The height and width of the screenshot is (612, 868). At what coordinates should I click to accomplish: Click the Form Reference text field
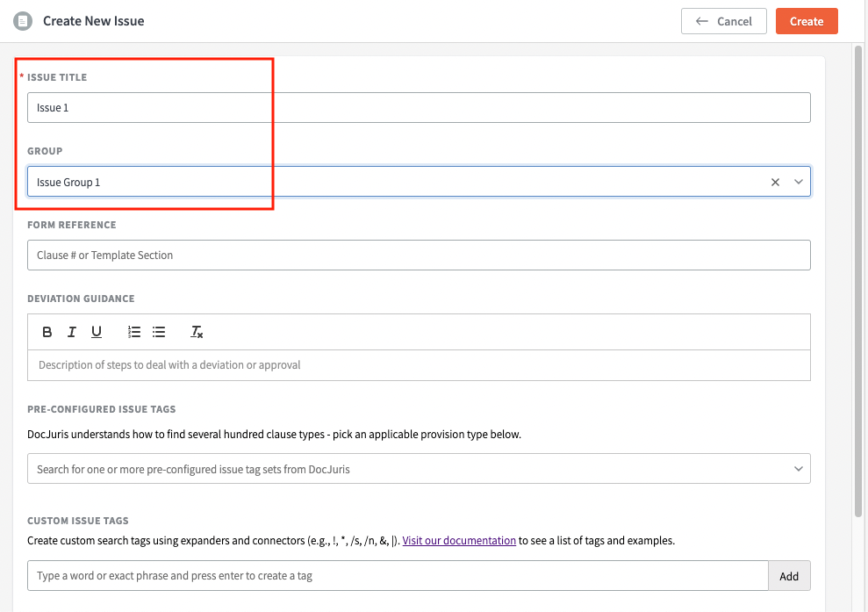tap(419, 255)
